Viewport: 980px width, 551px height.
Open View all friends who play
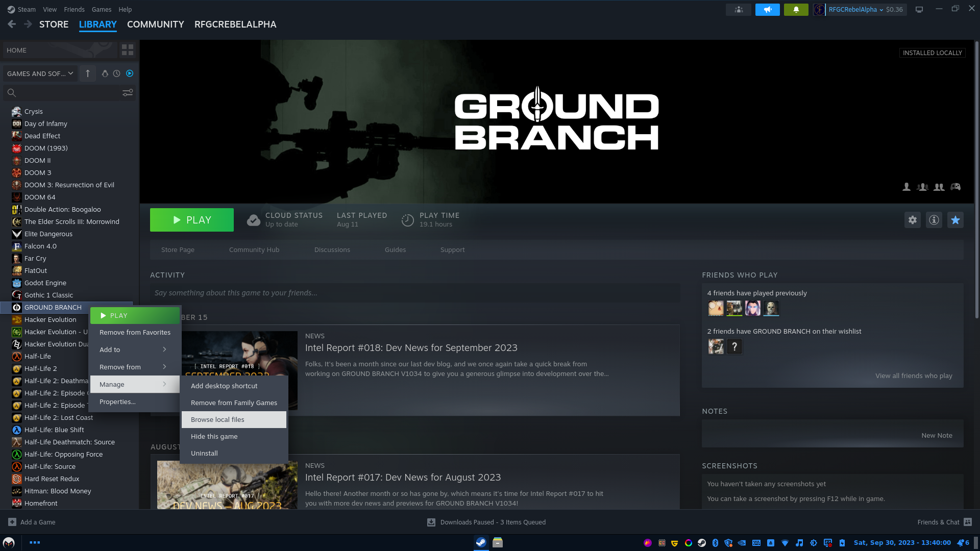pos(913,375)
